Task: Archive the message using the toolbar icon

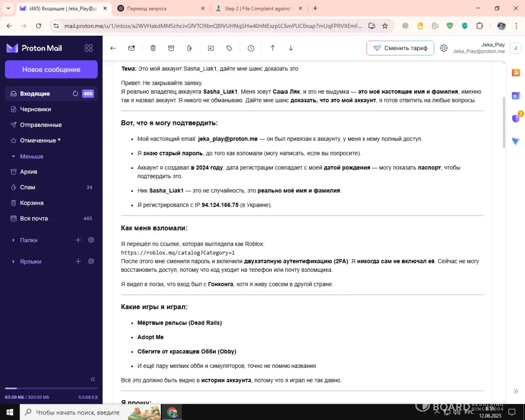Action: (171, 48)
